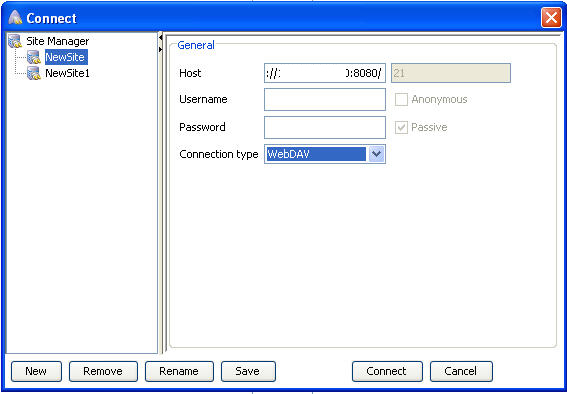The height and width of the screenshot is (394, 567).
Task: Save the site settings
Action: [248, 371]
